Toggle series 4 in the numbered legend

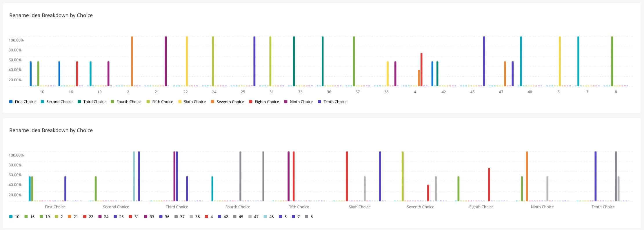click(x=209, y=217)
